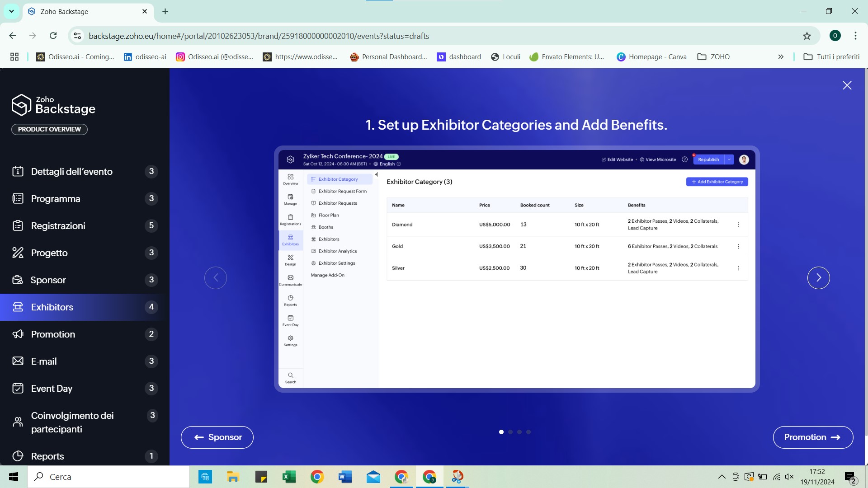This screenshot has height=488, width=868.
Task: View site information icon in address bar
Action: click(x=78, y=36)
